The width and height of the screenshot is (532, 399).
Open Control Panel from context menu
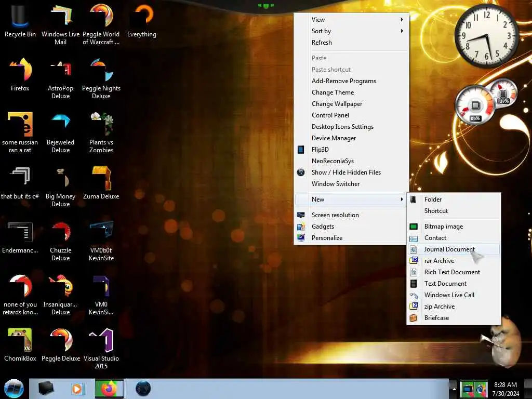point(352,115)
